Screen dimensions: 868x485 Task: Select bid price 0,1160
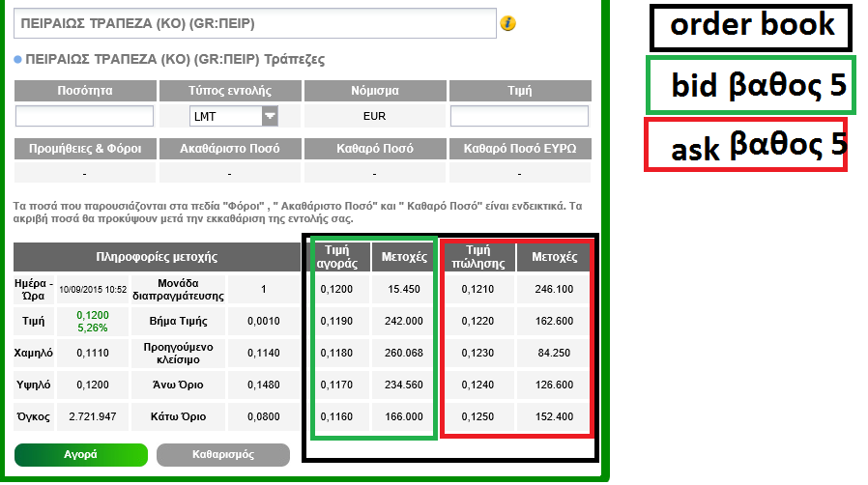click(336, 417)
